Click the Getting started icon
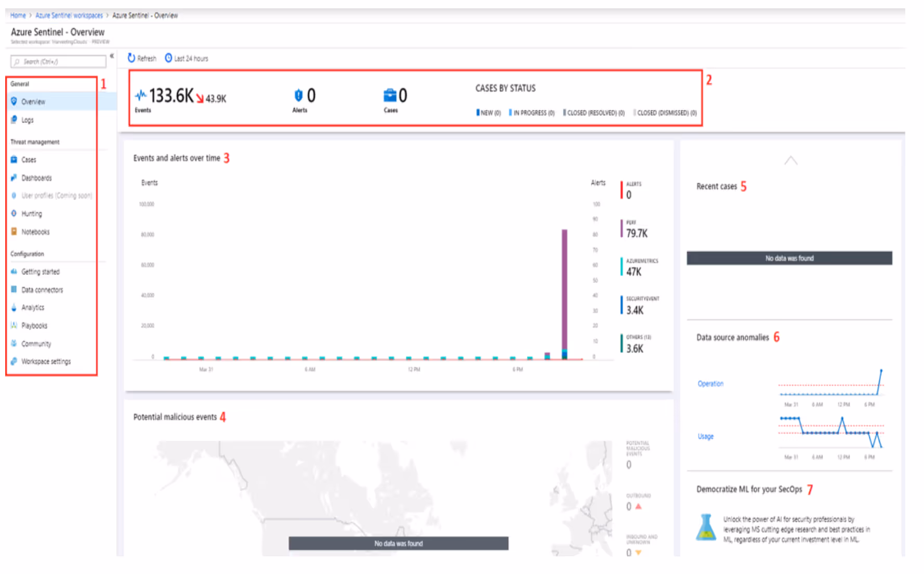 point(14,271)
